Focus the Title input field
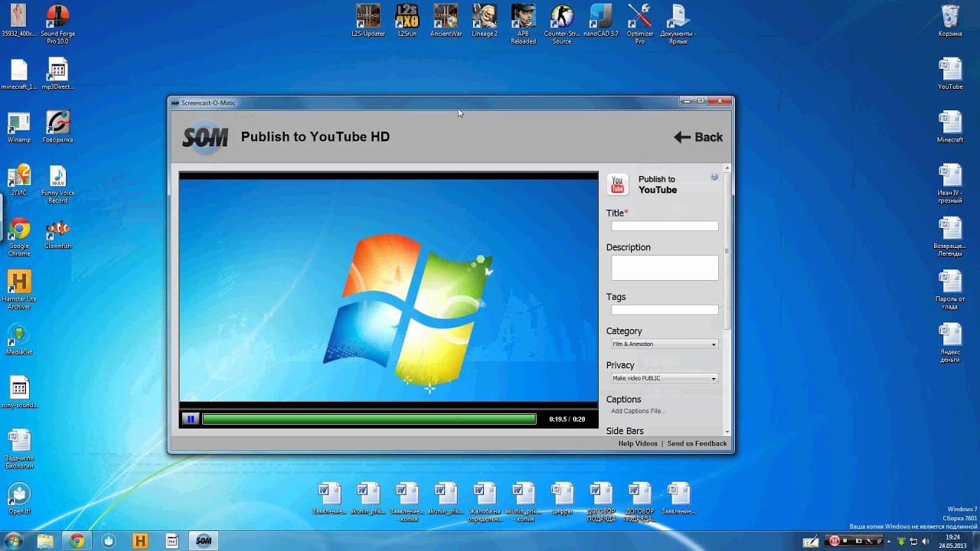 click(x=665, y=226)
